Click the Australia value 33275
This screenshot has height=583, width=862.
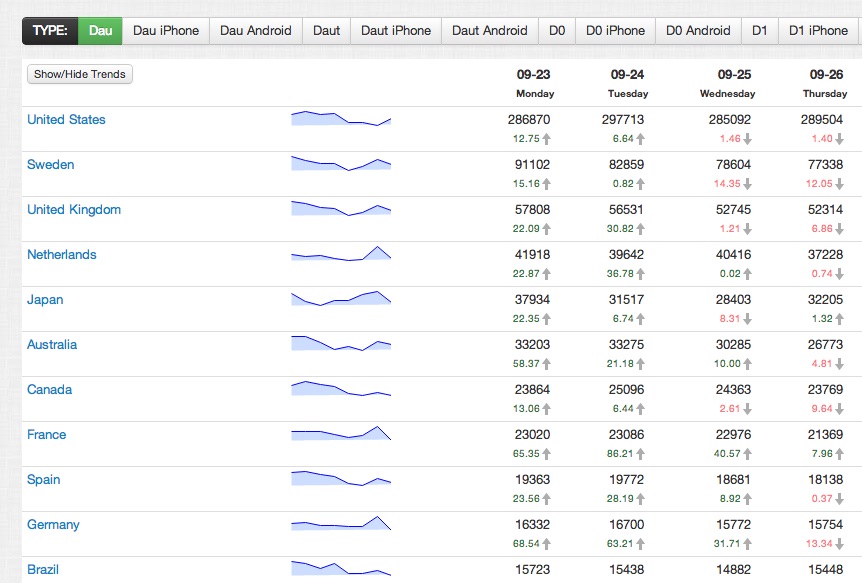pyautogui.click(x=626, y=345)
